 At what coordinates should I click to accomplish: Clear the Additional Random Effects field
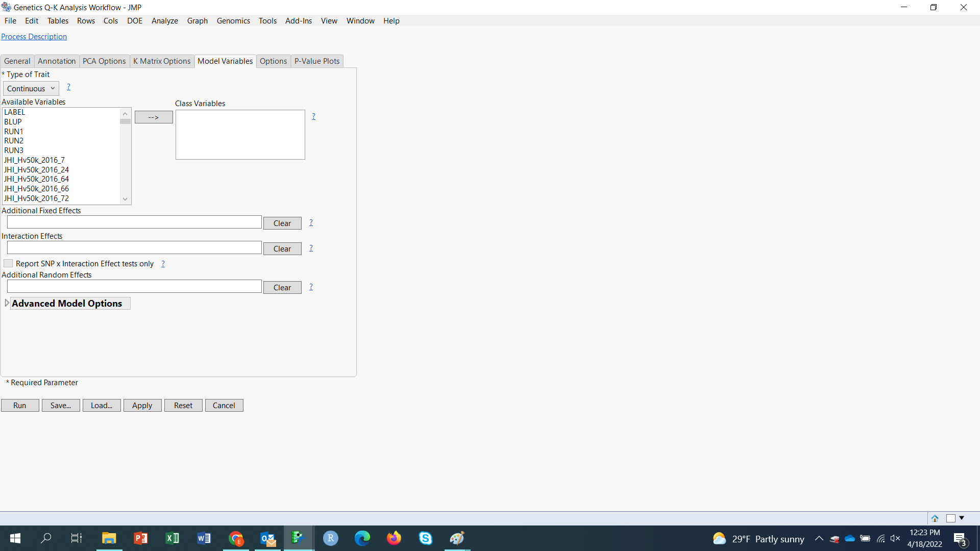(282, 288)
